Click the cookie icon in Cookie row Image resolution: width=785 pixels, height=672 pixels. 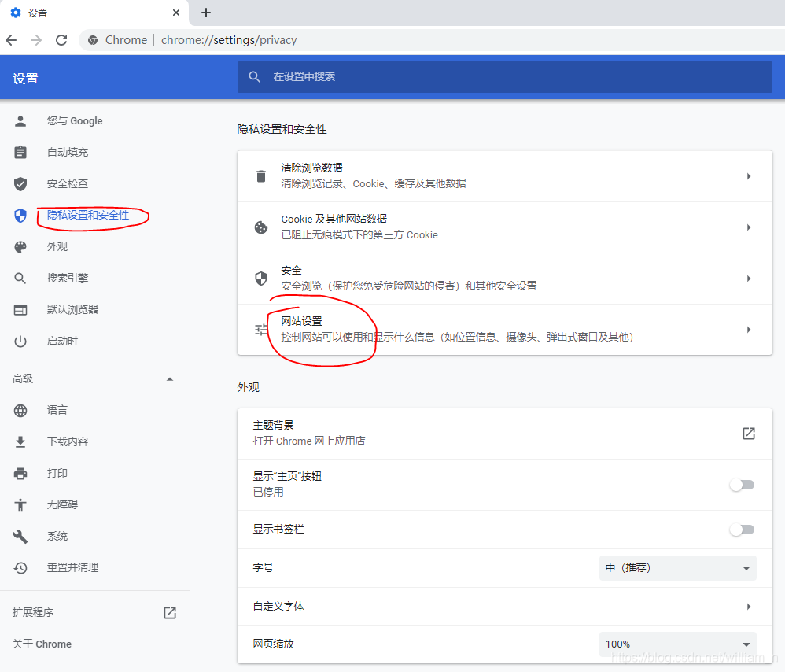(x=261, y=227)
